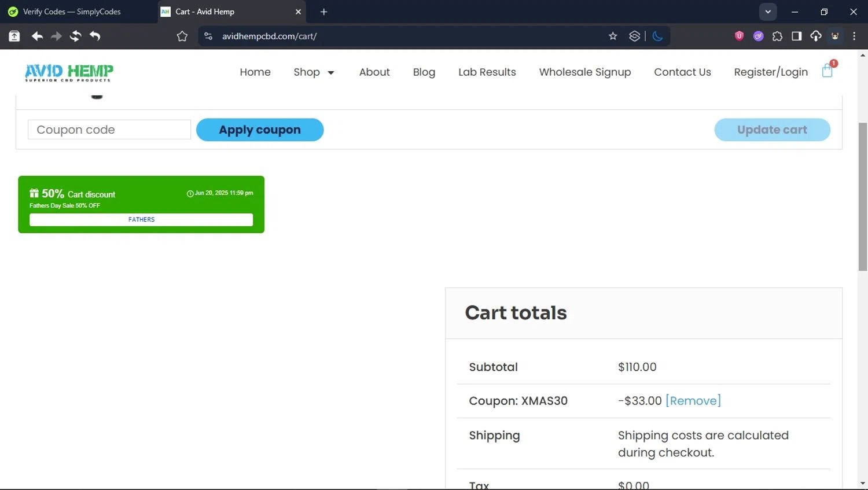
Task: Open a new tab with plus button
Action: (x=323, y=12)
